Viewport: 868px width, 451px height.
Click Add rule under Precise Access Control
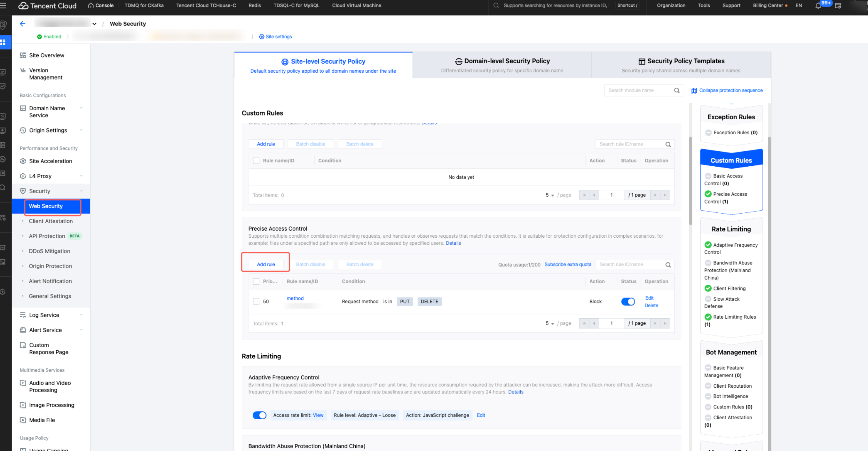pos(265,264)
